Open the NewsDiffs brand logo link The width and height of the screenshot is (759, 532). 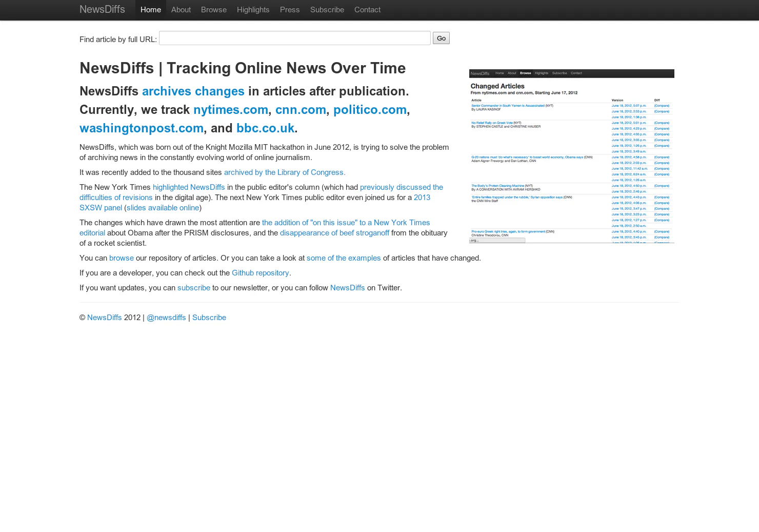tap(102, 9)
